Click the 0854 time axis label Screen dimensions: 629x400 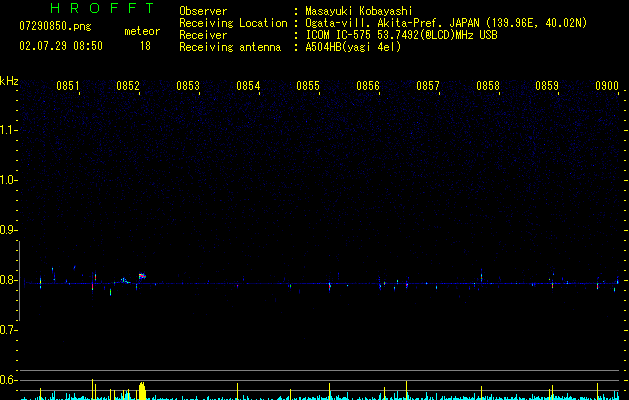pos(248,86)
